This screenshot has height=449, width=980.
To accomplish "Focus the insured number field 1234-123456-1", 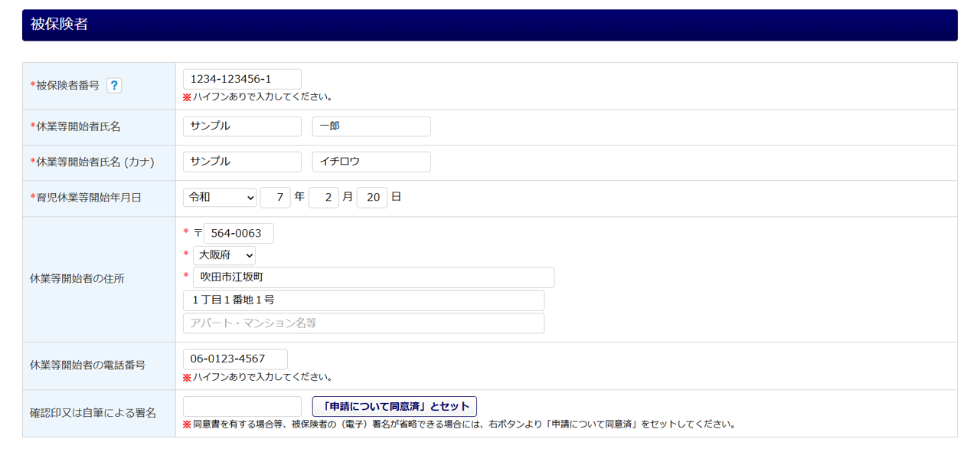I will 242,79.
